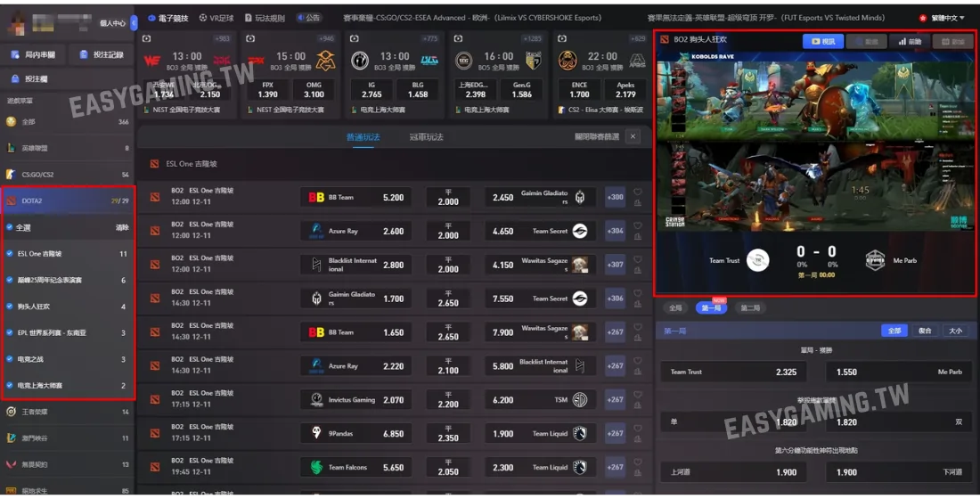Select the 北京JDG 2.150 odds
Image resolution: width=980 pixels, height=499 pixels.
[210, 90]
